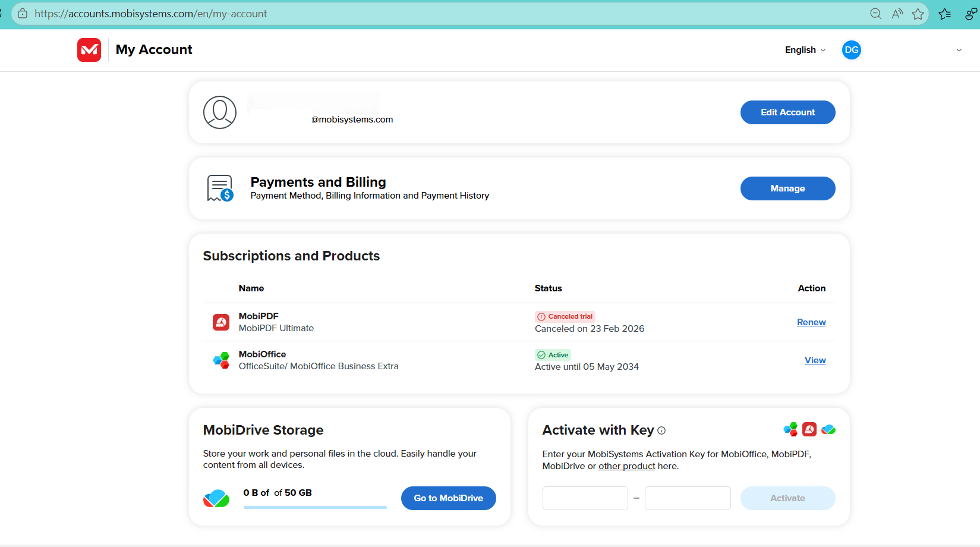Click the MobiDrive icon in Activate card
Screen dimensions: 980x547
[x=828, y=429]
